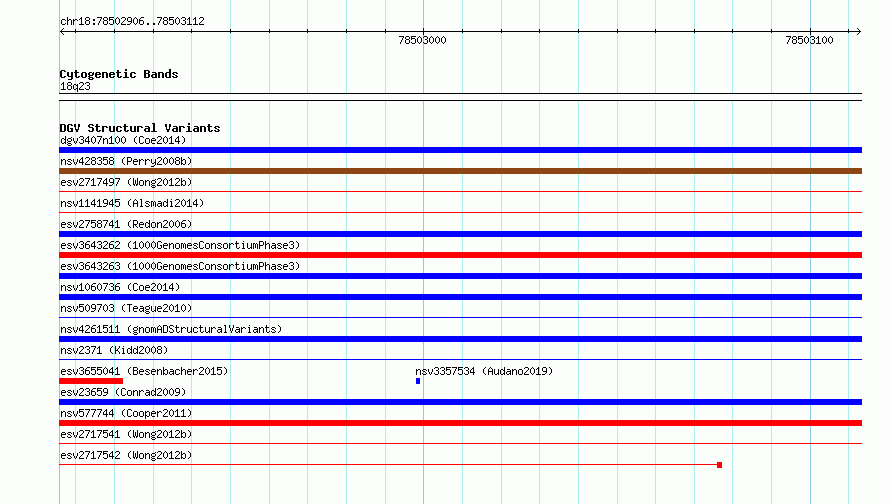Click esv2758741 (Redon2006) label
Image resolution: width=890 pixels, height=504 pixels.
[126, 224]
